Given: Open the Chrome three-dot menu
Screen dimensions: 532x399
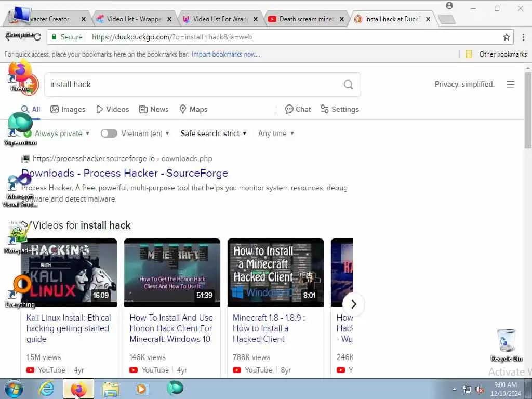Looking at the screenshot, I should point(523,37).
